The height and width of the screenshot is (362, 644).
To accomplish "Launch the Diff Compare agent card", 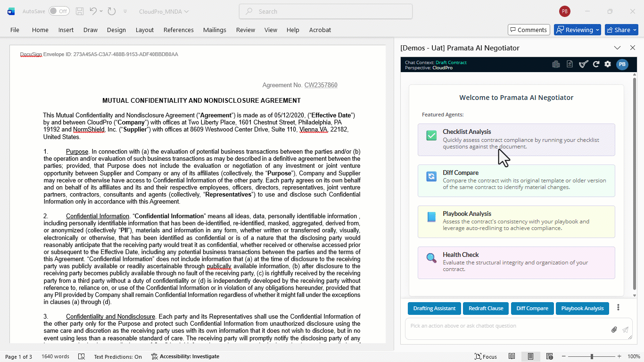I will tap(516, 181).
